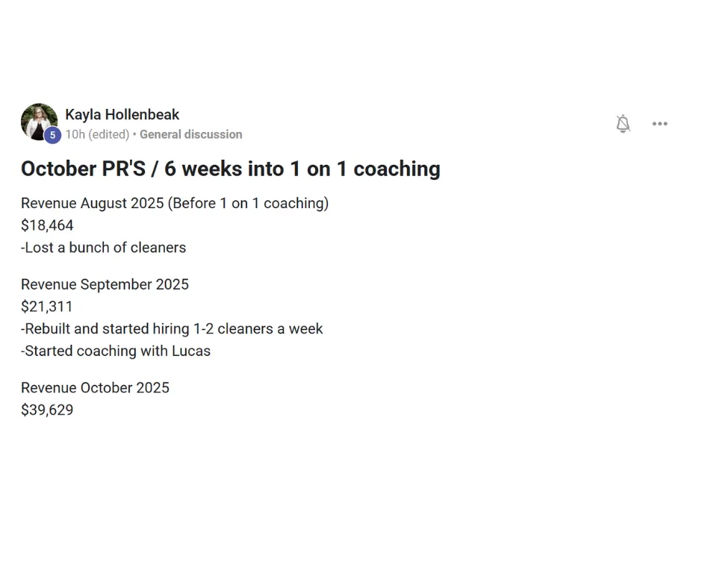Screen dimensions: 702x588
Task: Click the Revenue August 2025 line
Action: point(174,203)
